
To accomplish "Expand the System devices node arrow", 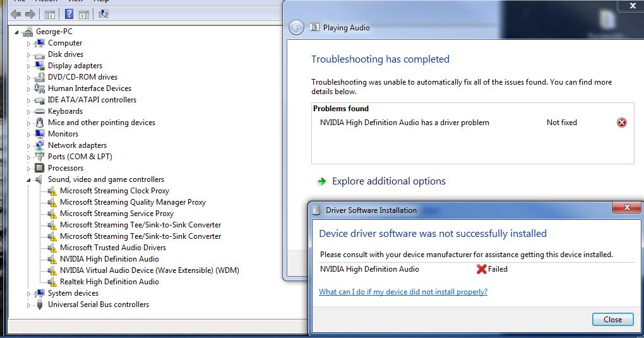I will point(29,294).
